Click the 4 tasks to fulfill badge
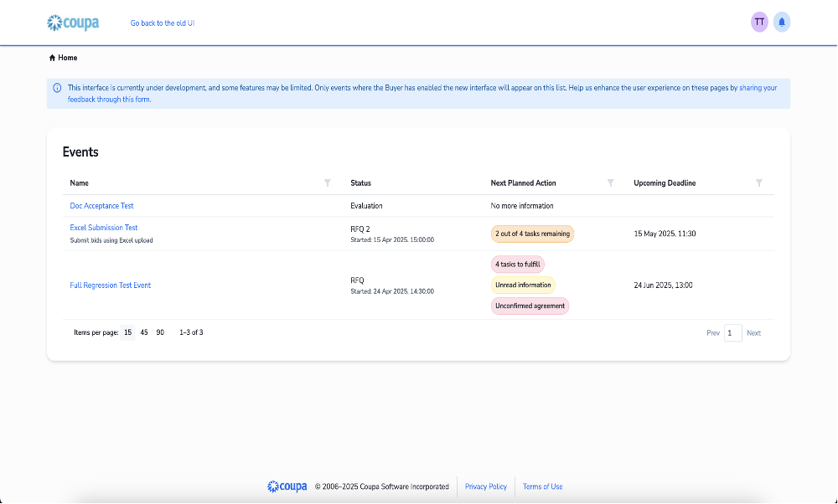 point(518,264)
